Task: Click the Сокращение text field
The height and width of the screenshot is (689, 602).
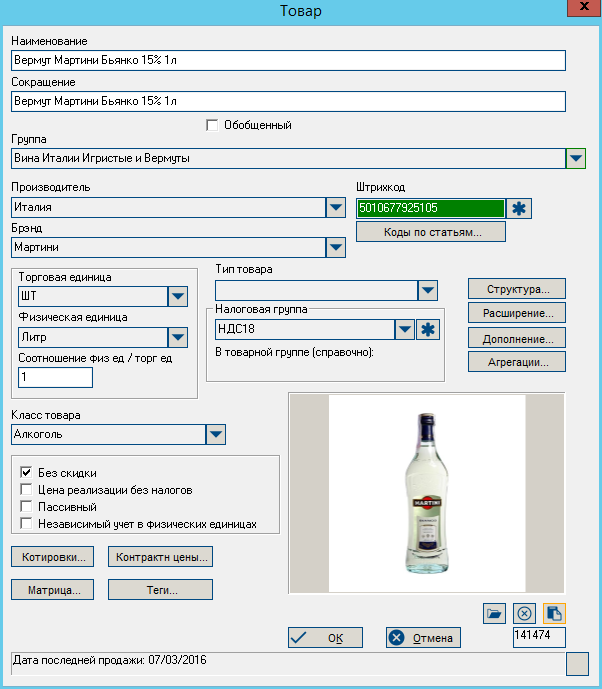Action: coord(288,102)
